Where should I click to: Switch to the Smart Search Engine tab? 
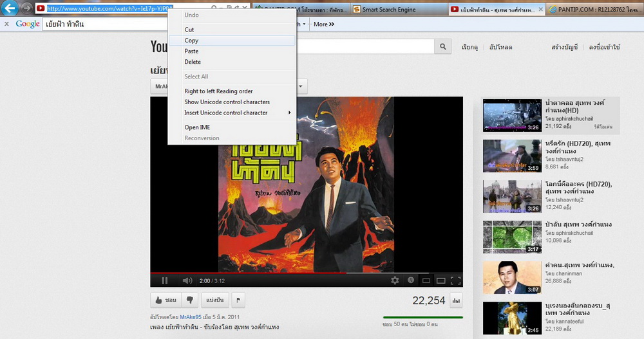pyautogui.click(x=398, y=9)
